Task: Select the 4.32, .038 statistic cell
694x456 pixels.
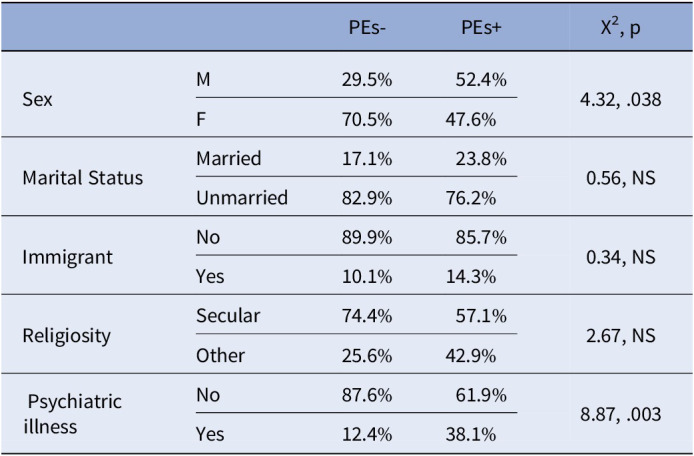Action: coord(621,100)
